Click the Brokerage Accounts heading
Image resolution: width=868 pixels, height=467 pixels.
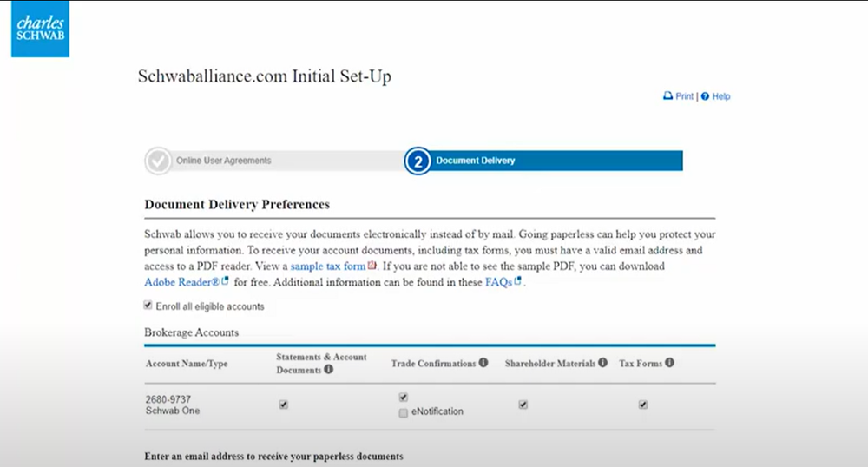[x=192, y=332]
